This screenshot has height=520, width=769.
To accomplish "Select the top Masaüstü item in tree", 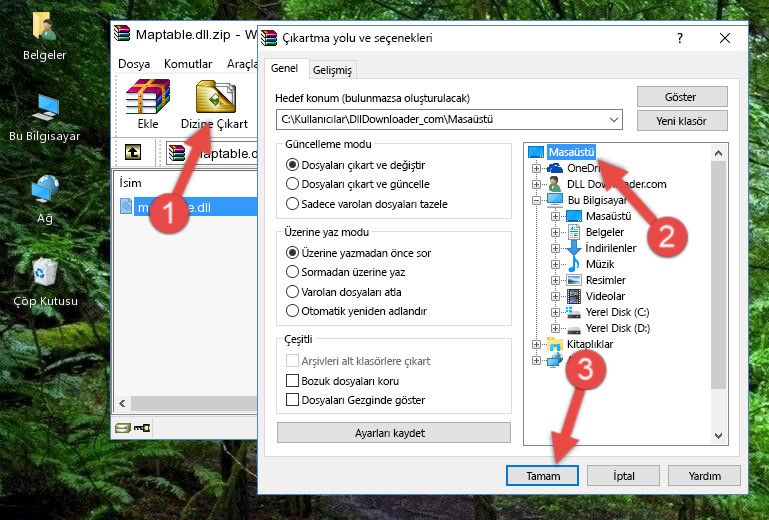I will pyautogui.click(x=571, y=152).
